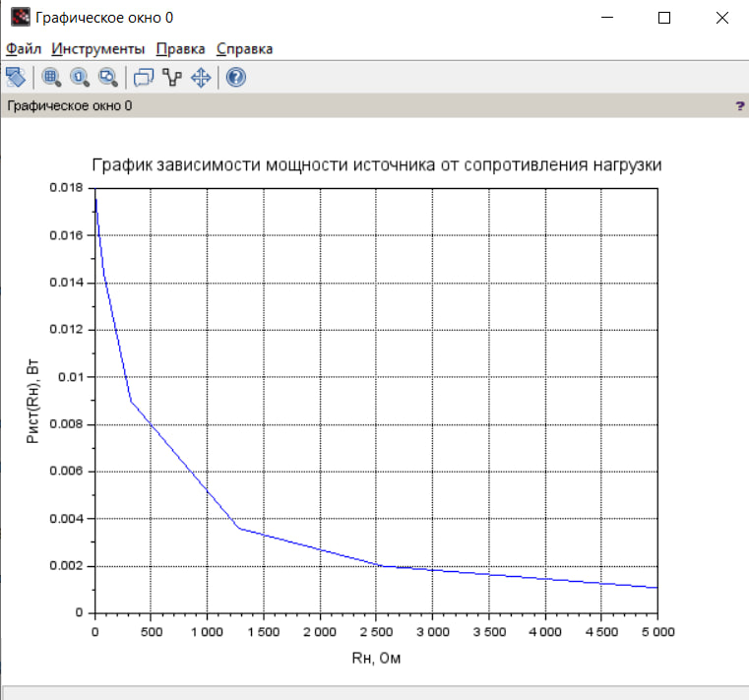Click y-axis tick label 0.006
Viewport: 749px width, 700px height.
(x=66, y=472)
